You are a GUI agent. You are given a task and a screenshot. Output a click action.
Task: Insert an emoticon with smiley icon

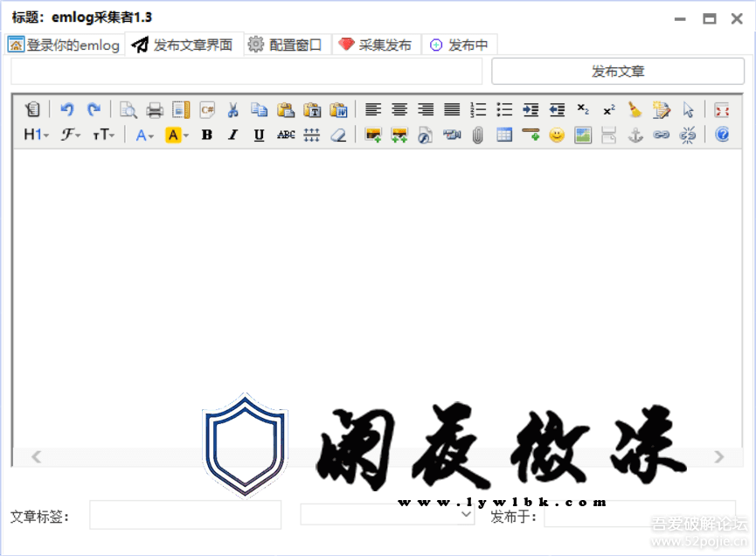(557, 135)
